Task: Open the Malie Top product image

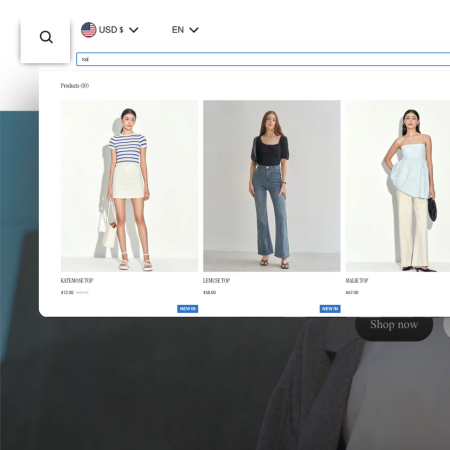Action: (398, 186)
